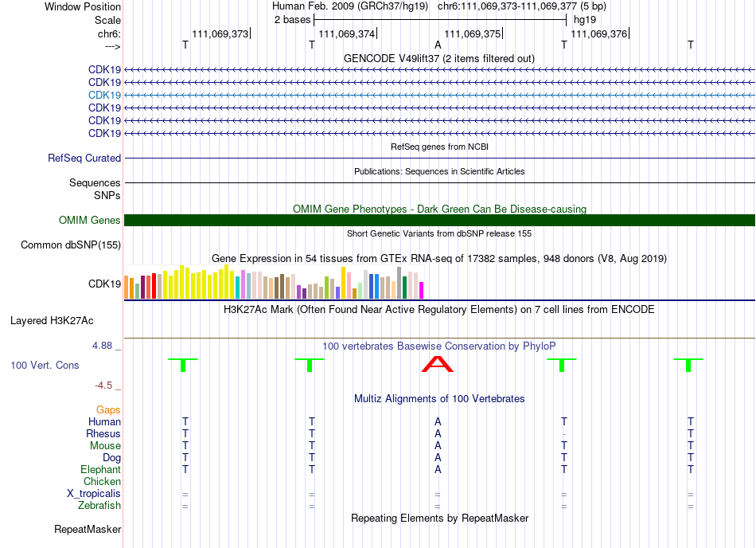Click the Rhesus species label
Screen dimensions: 756x548
103,433
